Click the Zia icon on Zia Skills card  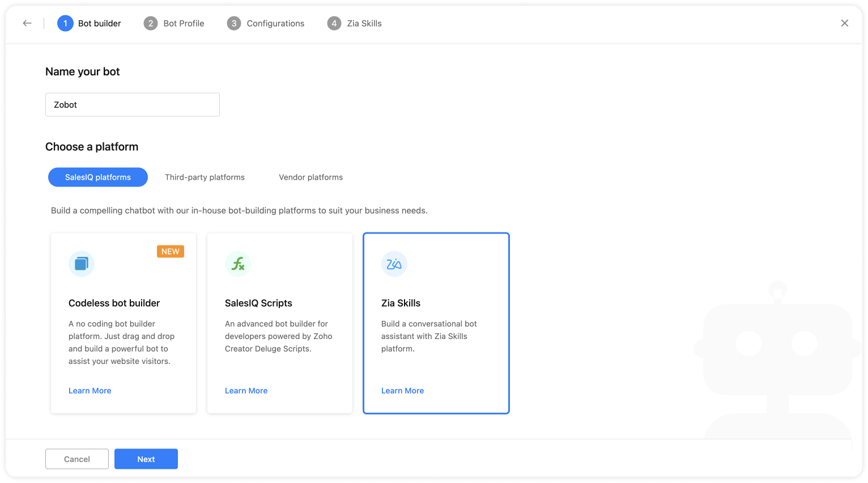[394, 264]
